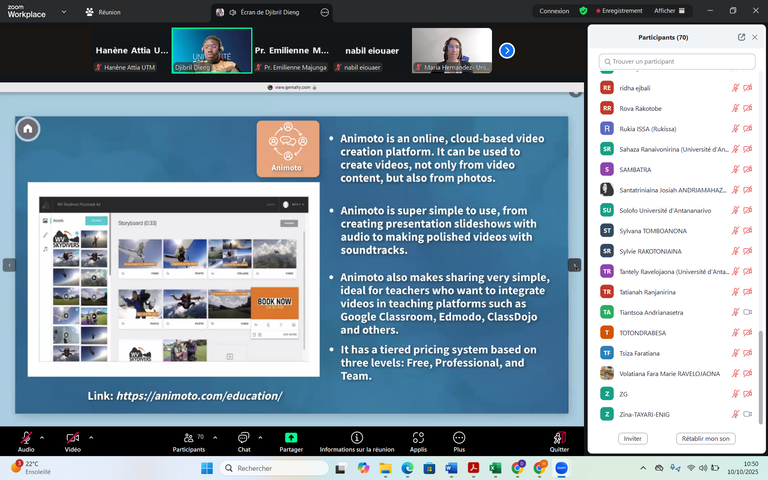Open the Plus more options icon

pos(459,437)
